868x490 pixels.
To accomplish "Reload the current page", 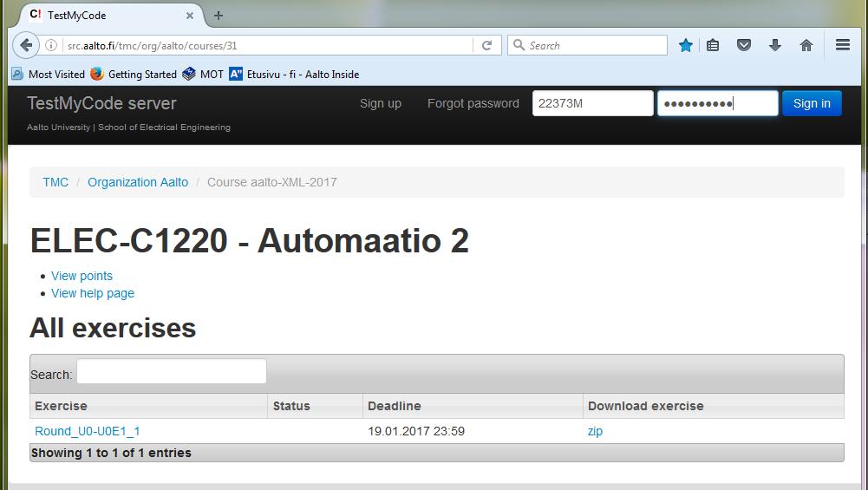I will (x=487, y=45).
